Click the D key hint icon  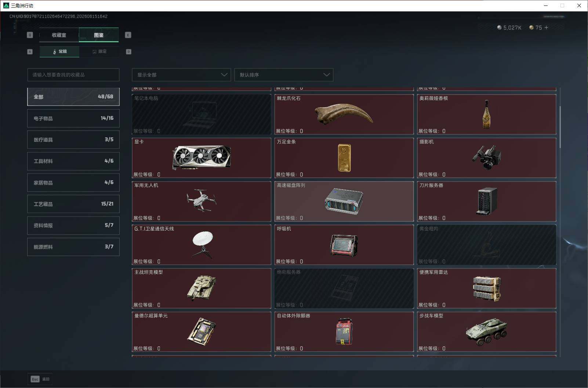[x=128, y=52]
